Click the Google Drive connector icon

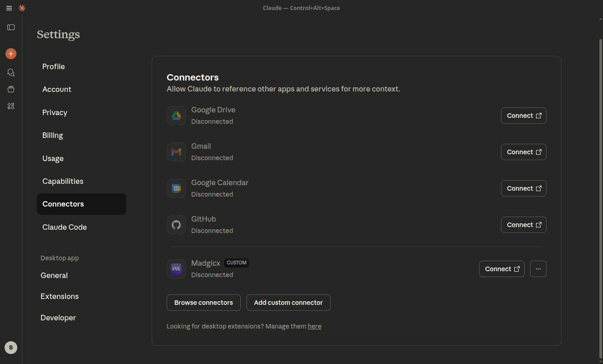176,116
